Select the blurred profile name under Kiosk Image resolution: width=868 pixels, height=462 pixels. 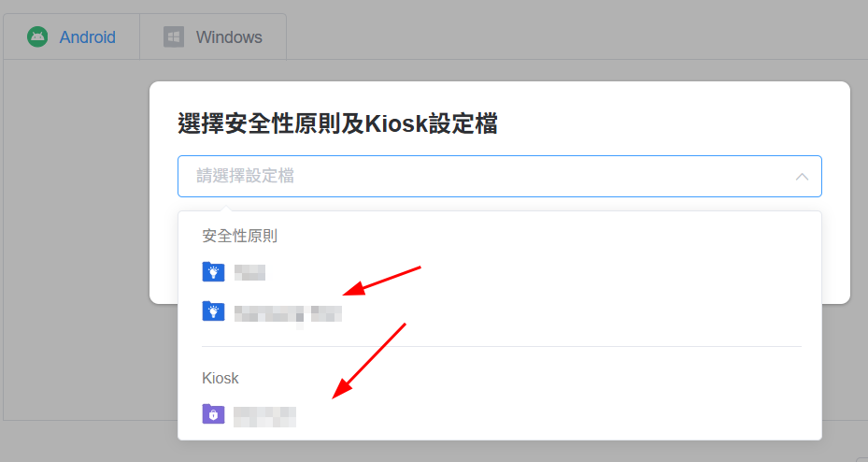click(x=264, y=416)
